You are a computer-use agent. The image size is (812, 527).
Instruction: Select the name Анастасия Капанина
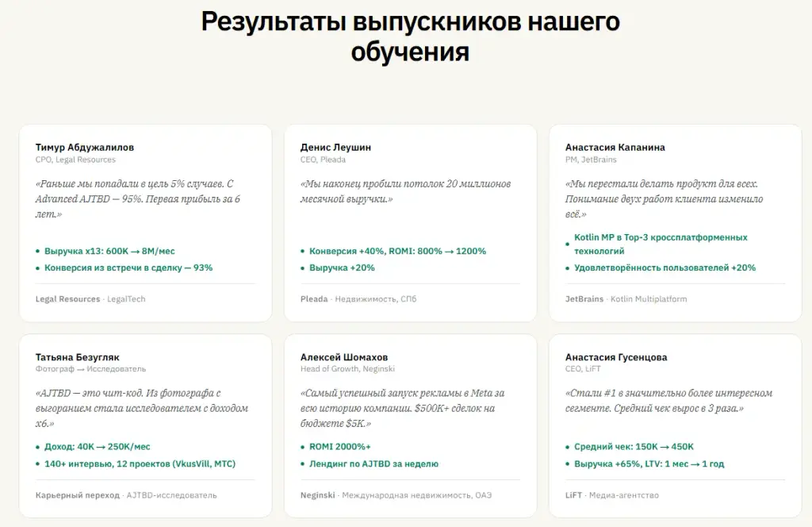tap(615, 147)
